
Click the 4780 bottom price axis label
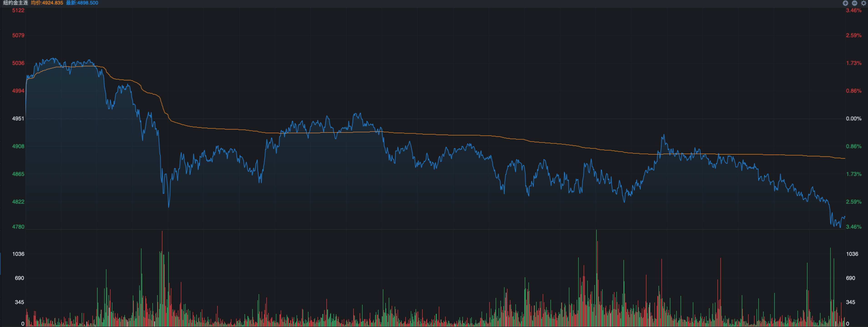point(18,227)
